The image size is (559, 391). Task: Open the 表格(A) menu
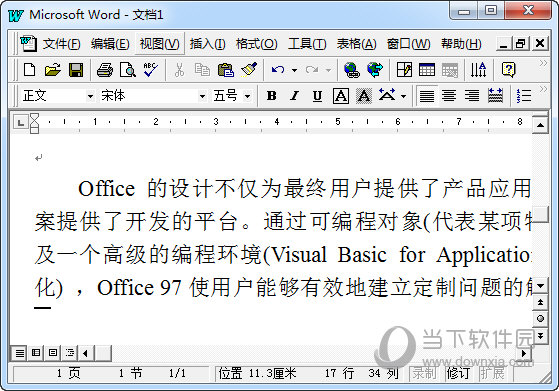(x=356, y=44)
